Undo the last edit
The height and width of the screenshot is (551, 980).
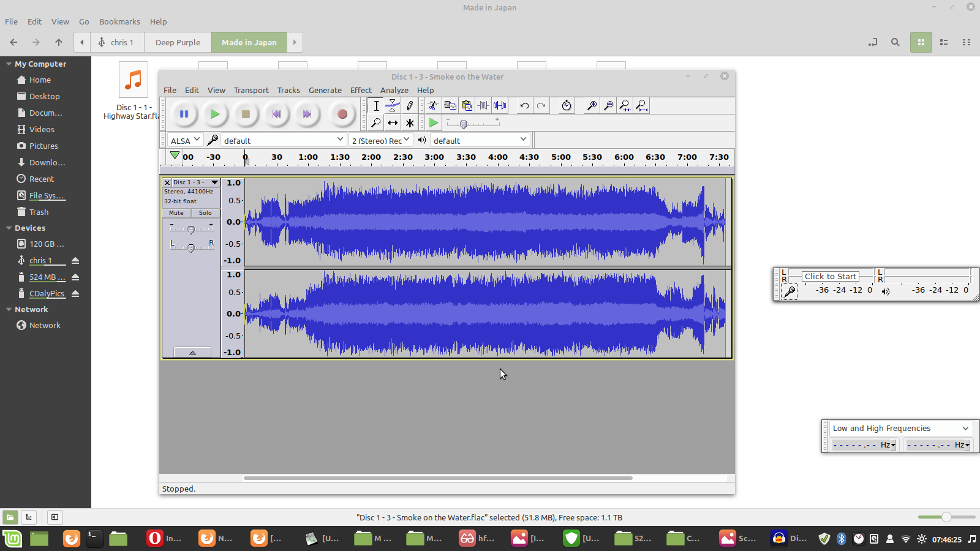tap(524, 105)
